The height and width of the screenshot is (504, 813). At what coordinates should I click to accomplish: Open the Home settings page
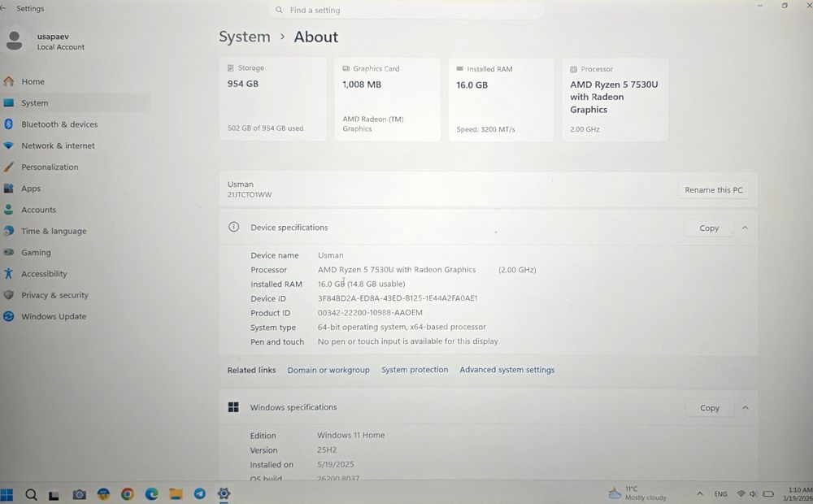click(76, 81)
